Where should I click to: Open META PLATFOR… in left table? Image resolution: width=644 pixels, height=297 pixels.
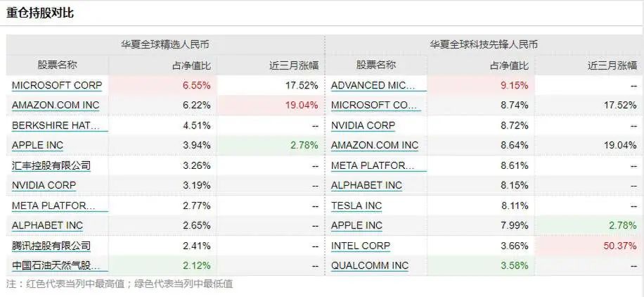tap(54, 206)
